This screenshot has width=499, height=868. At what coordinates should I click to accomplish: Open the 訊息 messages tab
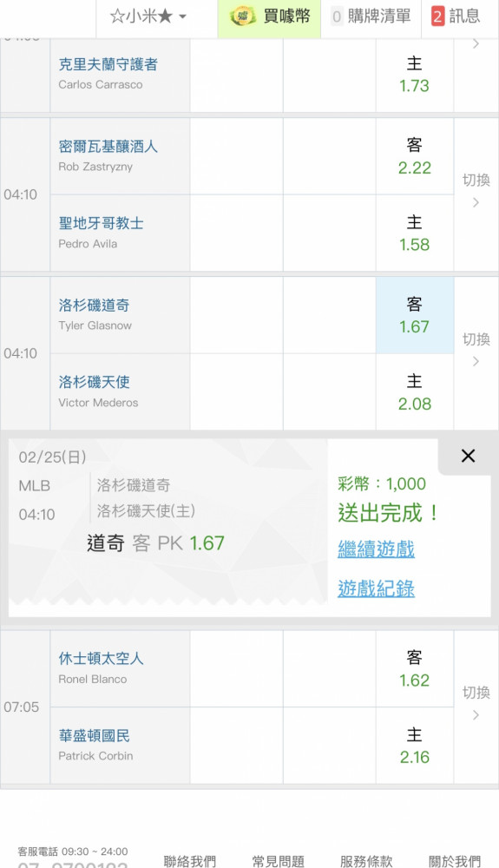pos(456,16)
